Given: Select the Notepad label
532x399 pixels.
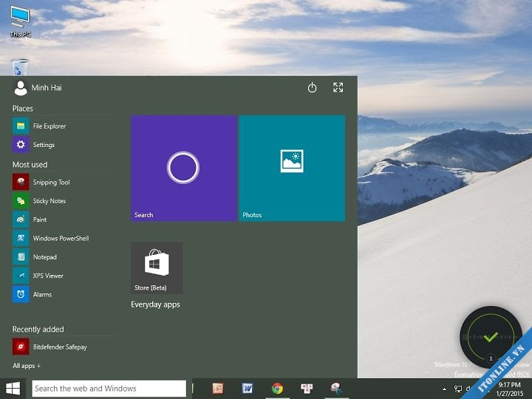Looking at the screenshot, I should coord(45,257).
